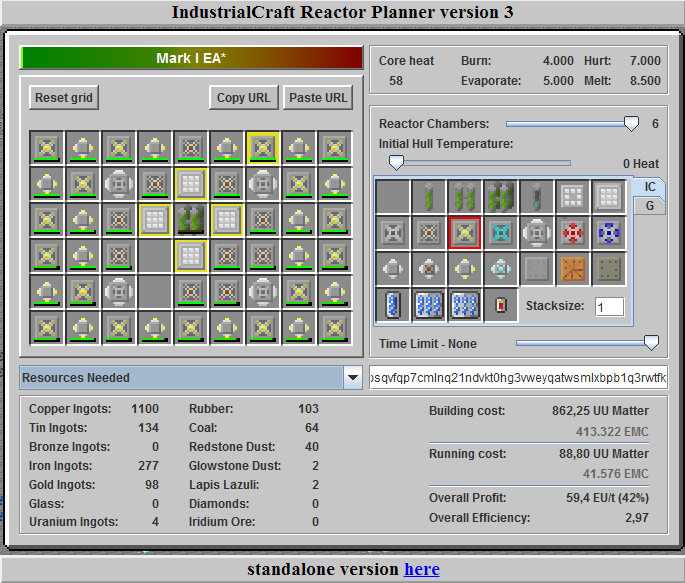Click the quad uranium cell in reactor grid
Viewport: 685px width, 583px height.
(190, 219)
